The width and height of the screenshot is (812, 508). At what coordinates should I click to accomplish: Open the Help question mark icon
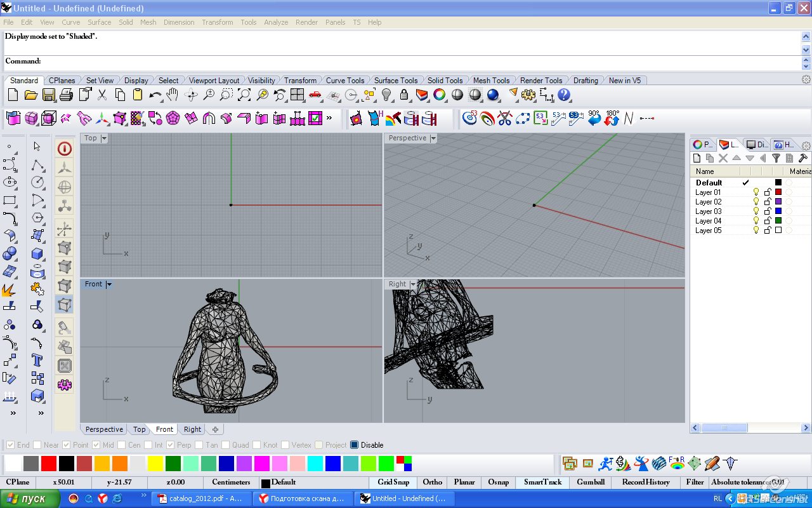564,95
